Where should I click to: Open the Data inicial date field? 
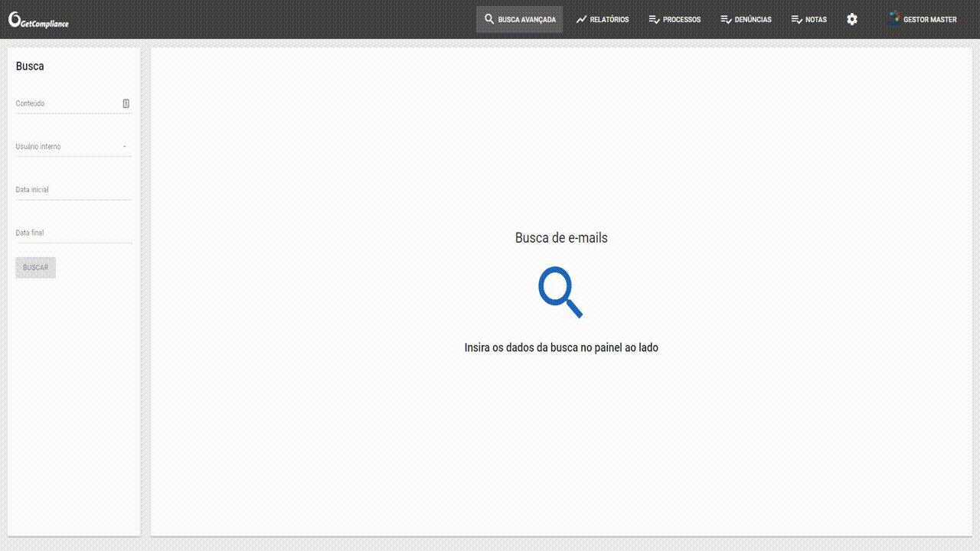coord(73,190)
